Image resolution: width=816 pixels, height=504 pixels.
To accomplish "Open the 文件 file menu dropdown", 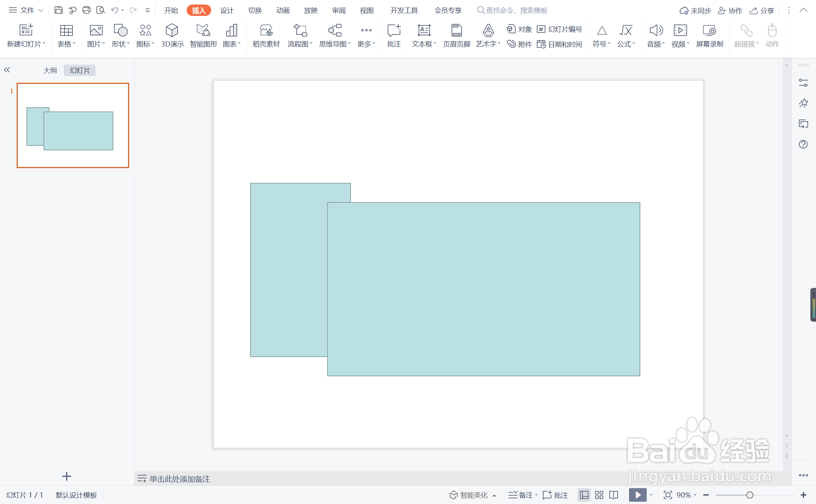I will click(x=26, y=10).
